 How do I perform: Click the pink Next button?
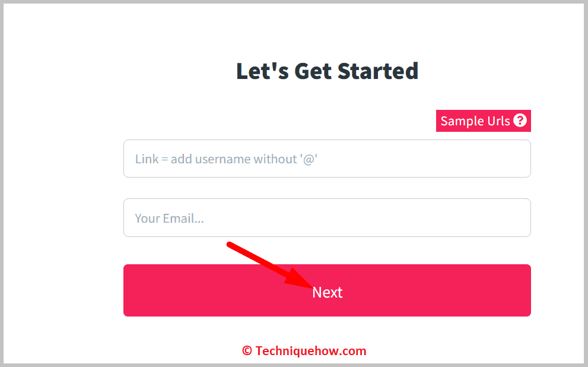327,290
